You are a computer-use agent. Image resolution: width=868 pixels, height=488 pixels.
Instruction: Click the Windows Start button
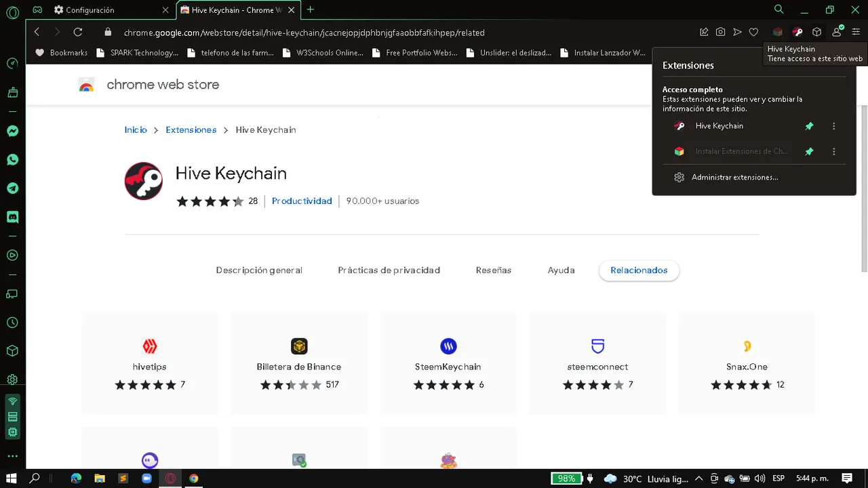(12, 478)
